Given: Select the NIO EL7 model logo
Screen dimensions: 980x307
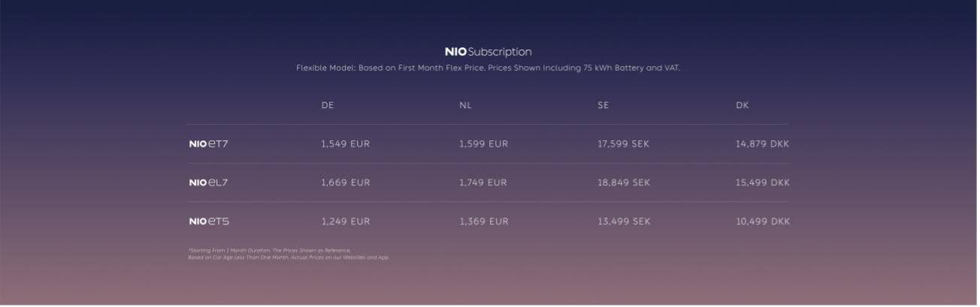Looking at the screenshot, I should 208,182.
